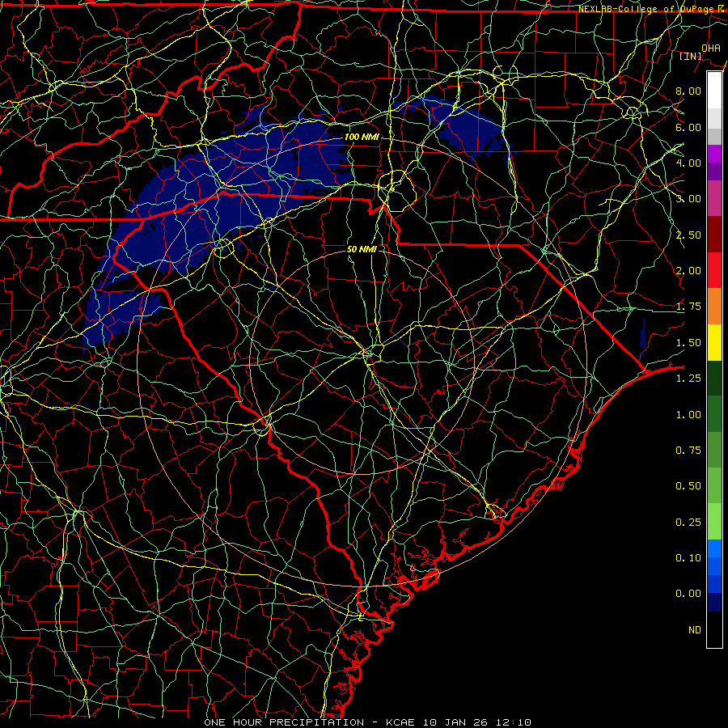
Task: Click the dark red 2.50 legend swatch
Action: click(714, 235)
